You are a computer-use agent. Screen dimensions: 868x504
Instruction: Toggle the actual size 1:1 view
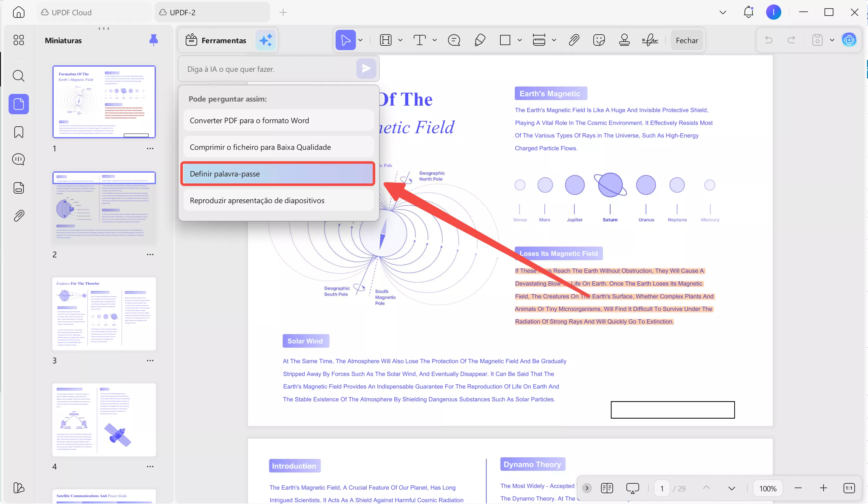(x=849, y=488)
